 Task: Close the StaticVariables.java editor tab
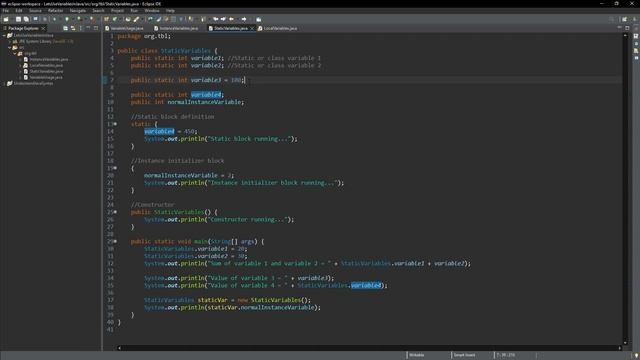[252, 28]
